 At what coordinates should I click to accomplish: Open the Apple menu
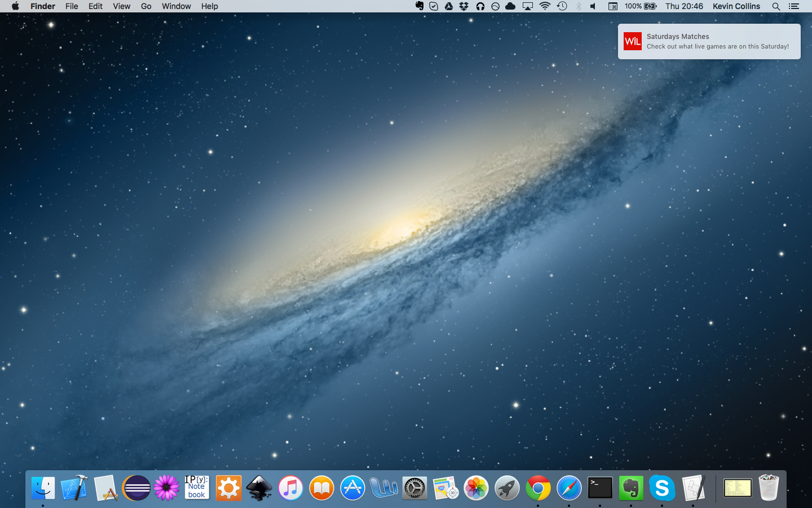(x=15, y=6)
